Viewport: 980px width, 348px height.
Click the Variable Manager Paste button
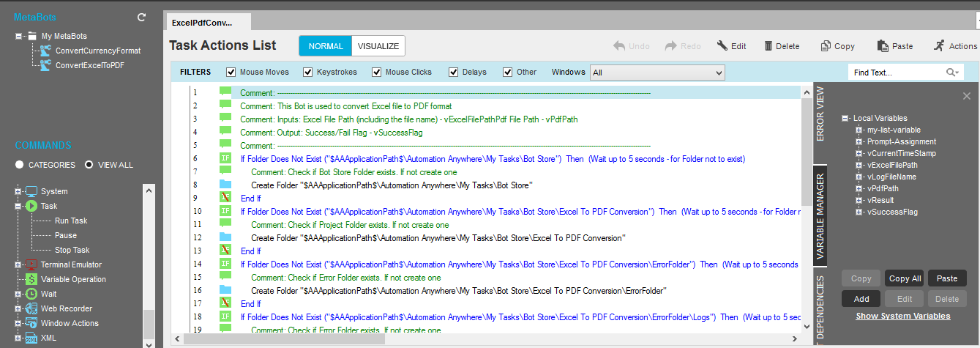click(x=947, y=278)
